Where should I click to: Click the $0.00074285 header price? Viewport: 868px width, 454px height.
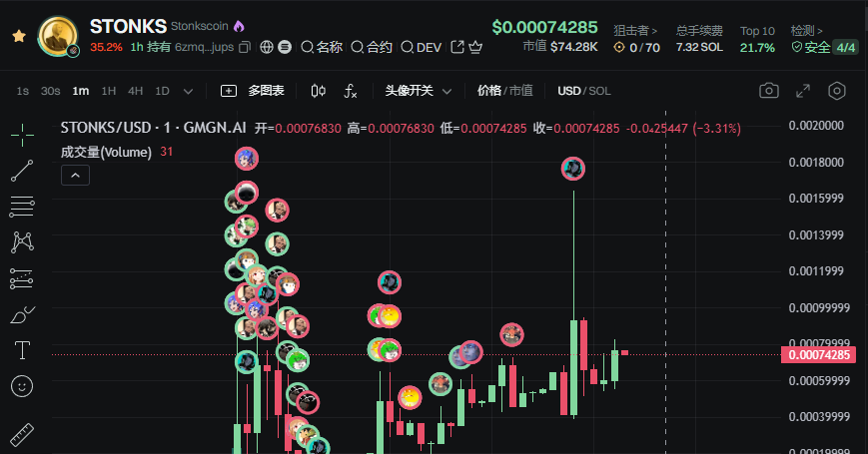click(544, 27)
